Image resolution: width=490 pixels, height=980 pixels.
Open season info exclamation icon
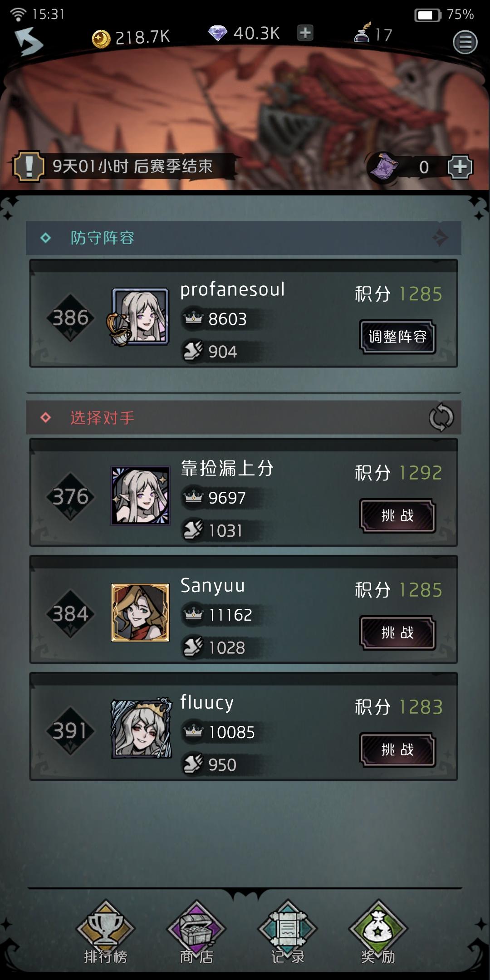[x=29, y=167]
